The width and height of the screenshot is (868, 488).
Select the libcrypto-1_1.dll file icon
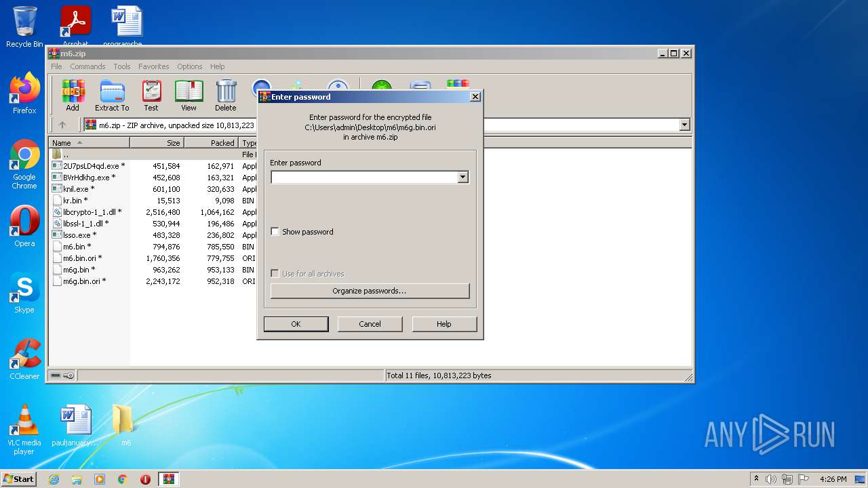tap(57, 212)
